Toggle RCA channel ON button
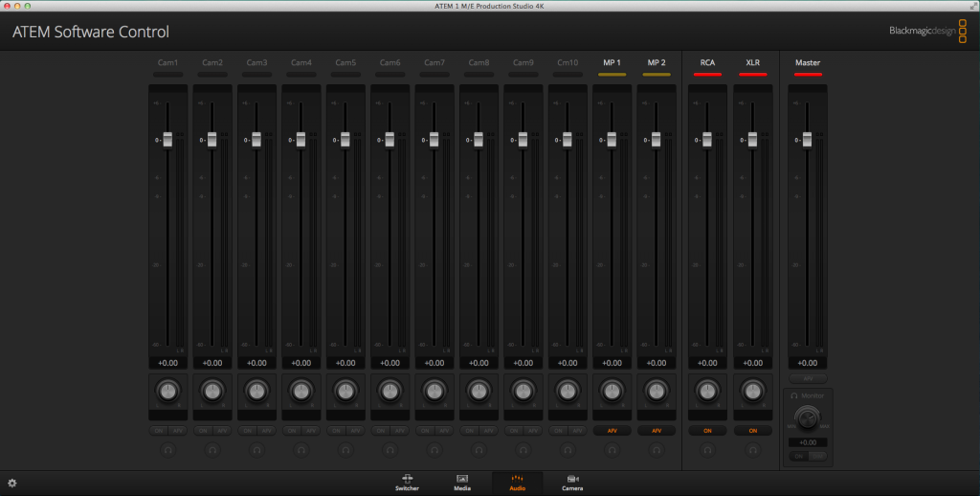This screenshot has height=496, width=980. tap(707, 430)
